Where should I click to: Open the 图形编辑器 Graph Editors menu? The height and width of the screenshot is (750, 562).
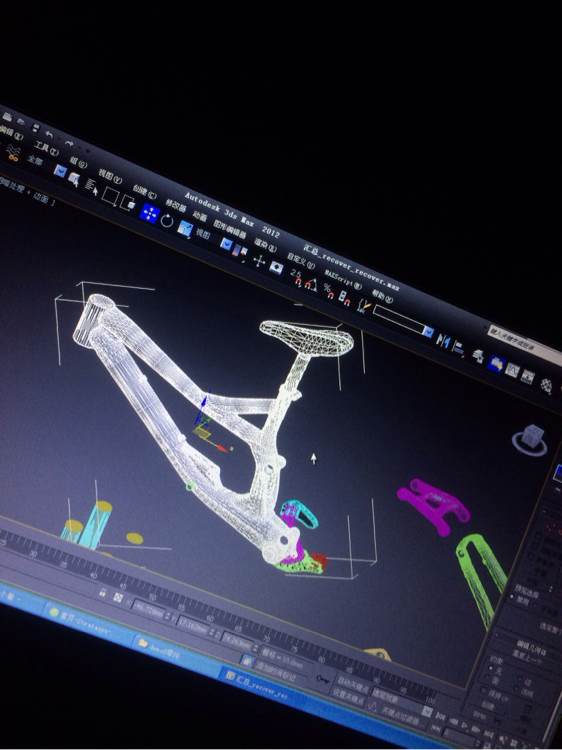(230, 230)
